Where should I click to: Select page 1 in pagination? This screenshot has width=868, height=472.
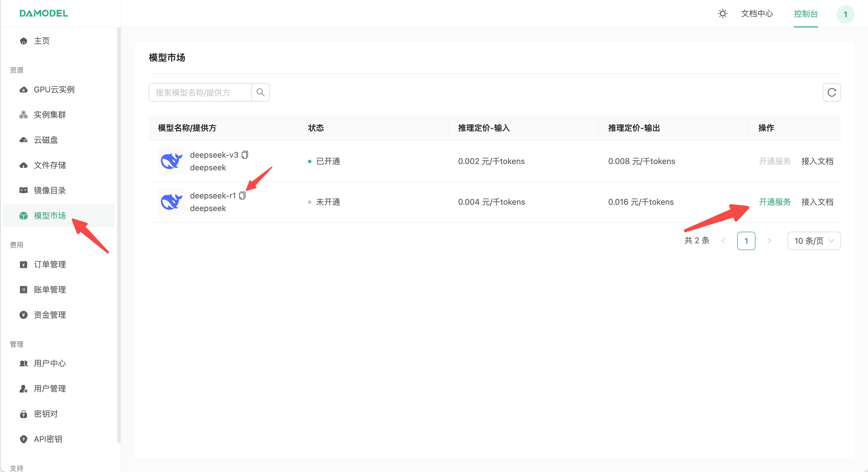click(746, 241)
